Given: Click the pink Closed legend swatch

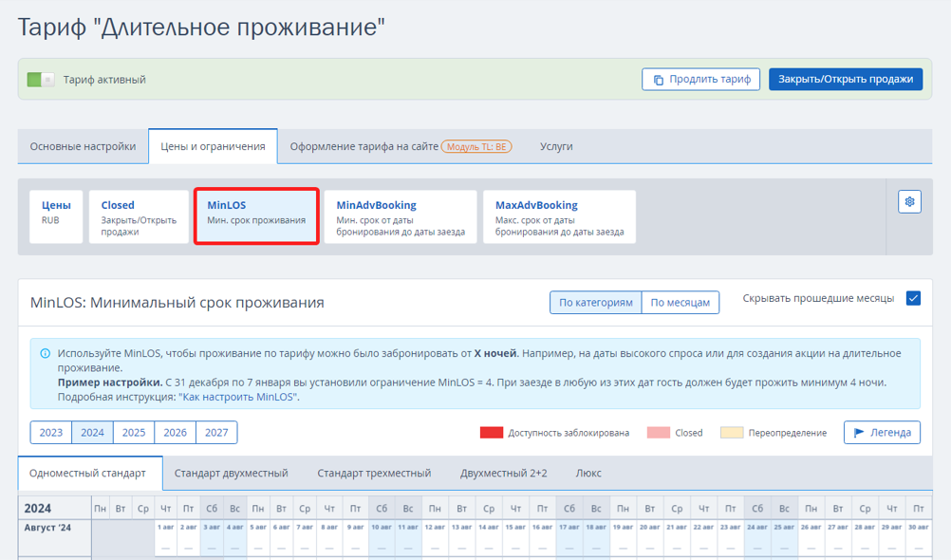Looking at the screenshot, I should tap(658, 433).
